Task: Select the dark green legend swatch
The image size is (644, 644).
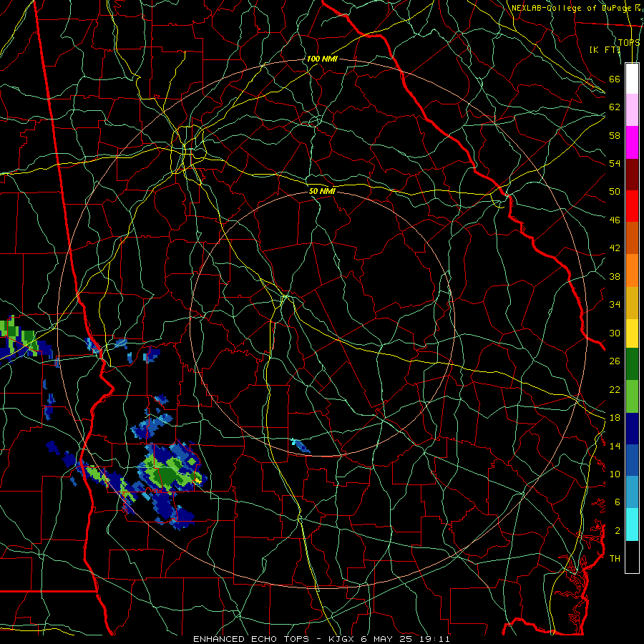Action: pos(632,364)
